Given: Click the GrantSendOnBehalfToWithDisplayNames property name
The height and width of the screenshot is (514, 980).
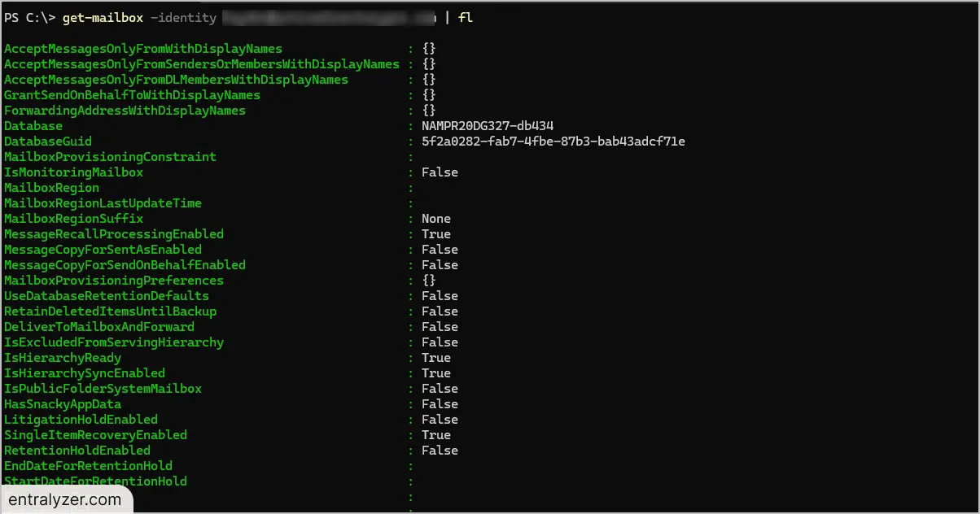Looking at the screenshot, I should coord(132,95).
